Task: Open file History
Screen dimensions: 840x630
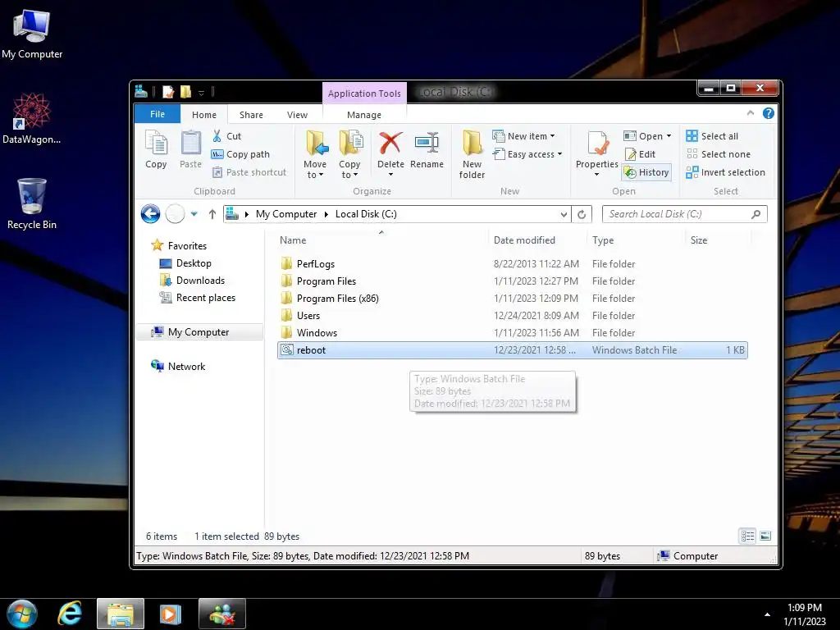Action: tap(646, 172)
